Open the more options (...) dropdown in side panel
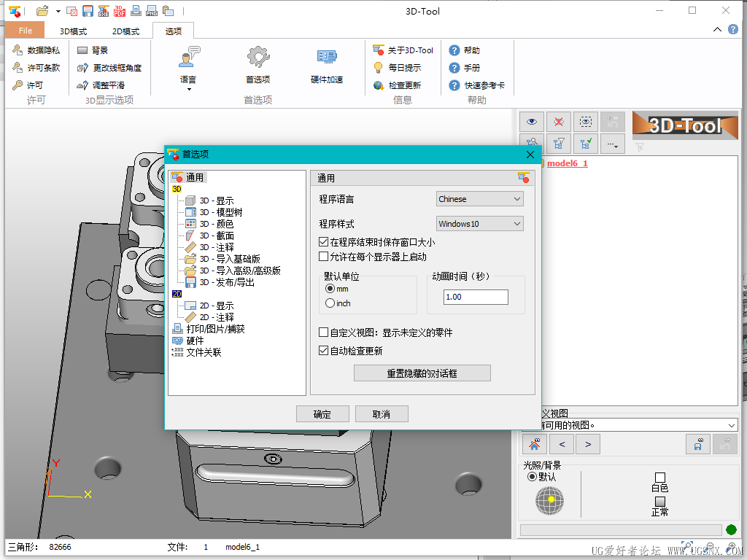 613,144
